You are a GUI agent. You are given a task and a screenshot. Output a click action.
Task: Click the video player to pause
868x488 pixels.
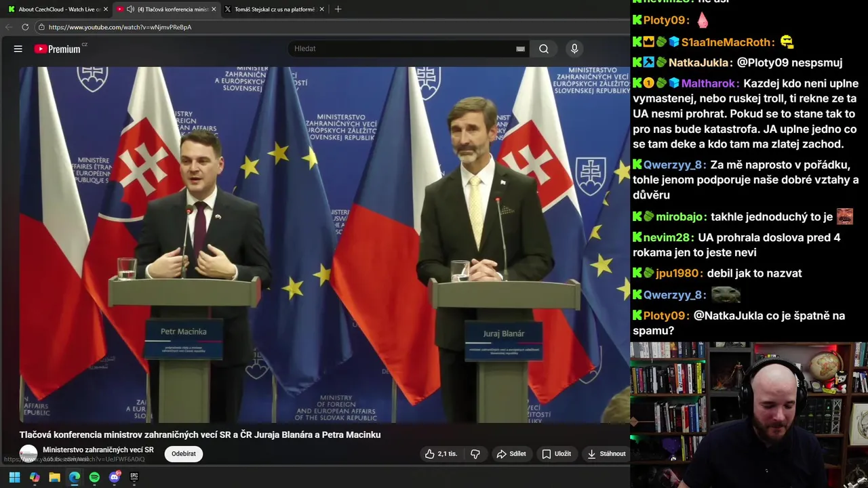pos(324,244)
